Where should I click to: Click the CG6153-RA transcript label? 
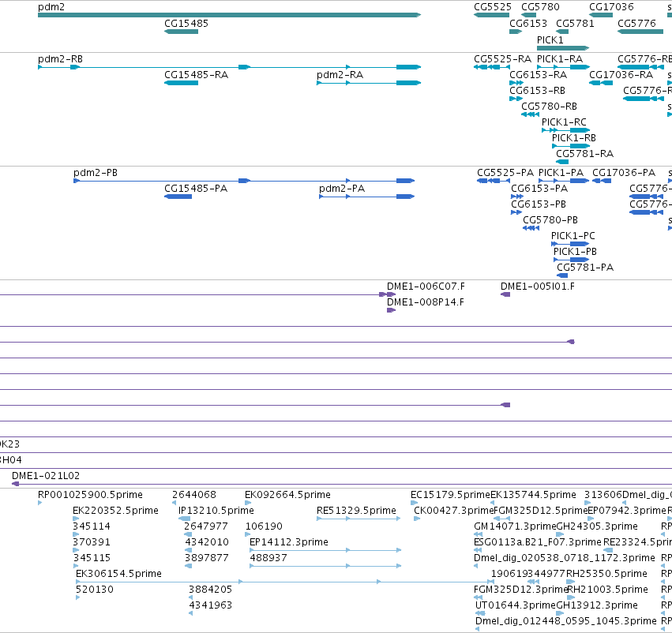538,75
